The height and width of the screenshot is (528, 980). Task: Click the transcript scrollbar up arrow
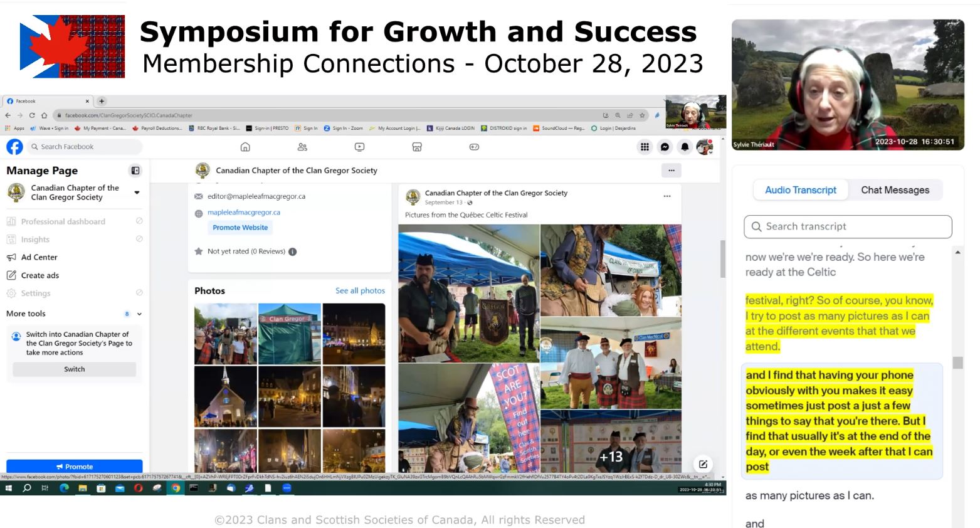pos(957,252)
